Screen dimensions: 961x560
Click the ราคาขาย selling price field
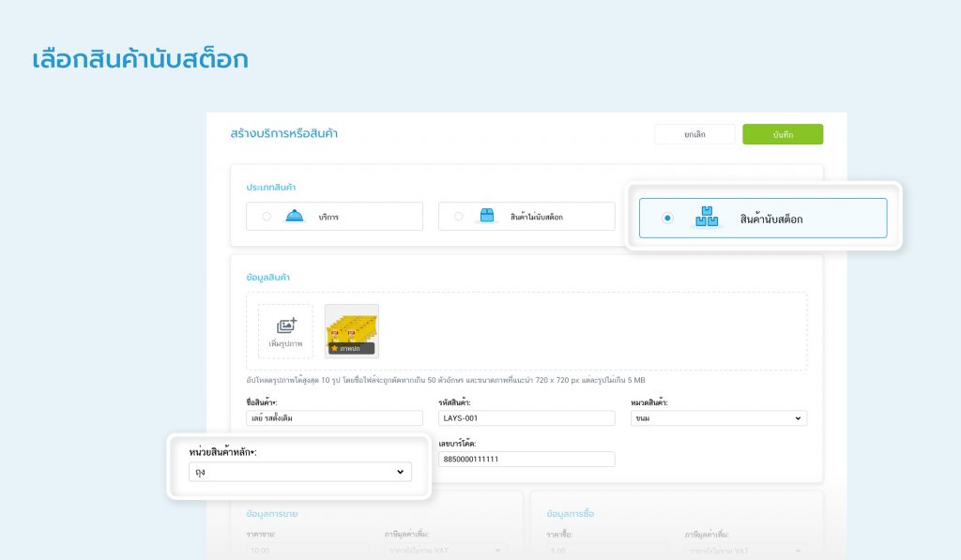(x=294, y=550)
